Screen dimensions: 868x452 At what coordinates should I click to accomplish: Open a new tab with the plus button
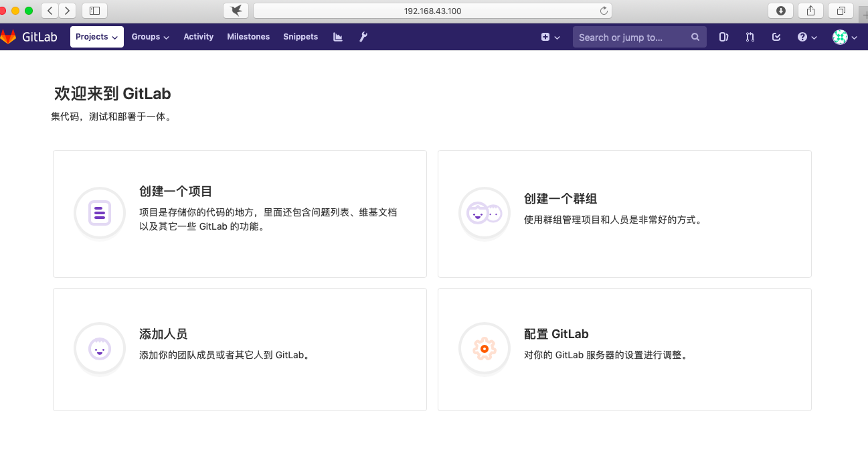point(864,14)
